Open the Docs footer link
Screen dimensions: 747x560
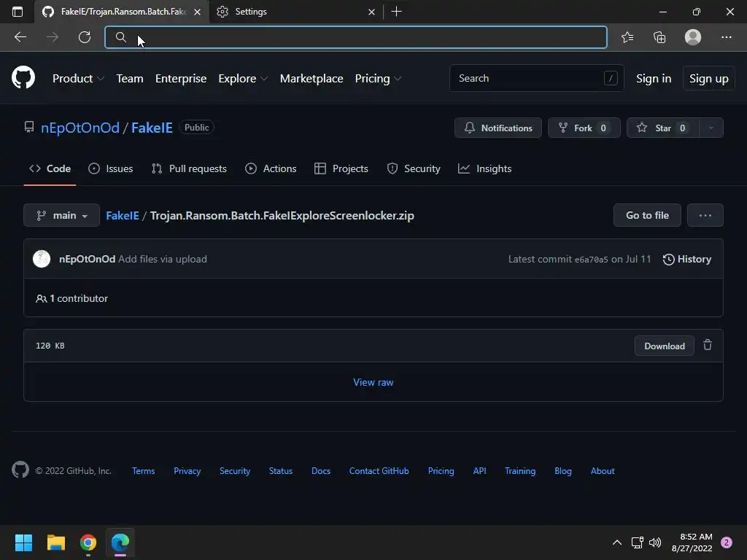321,470
